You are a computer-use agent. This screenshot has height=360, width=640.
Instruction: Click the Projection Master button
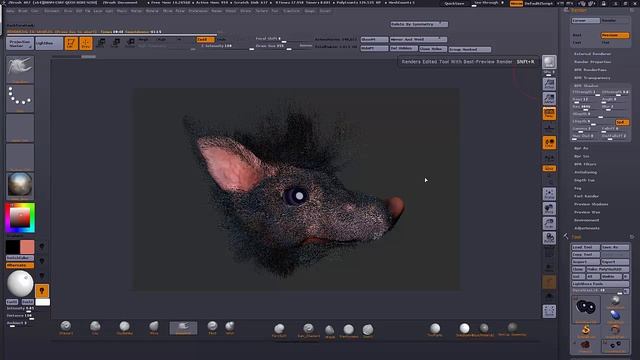click(x=20, y=43)
